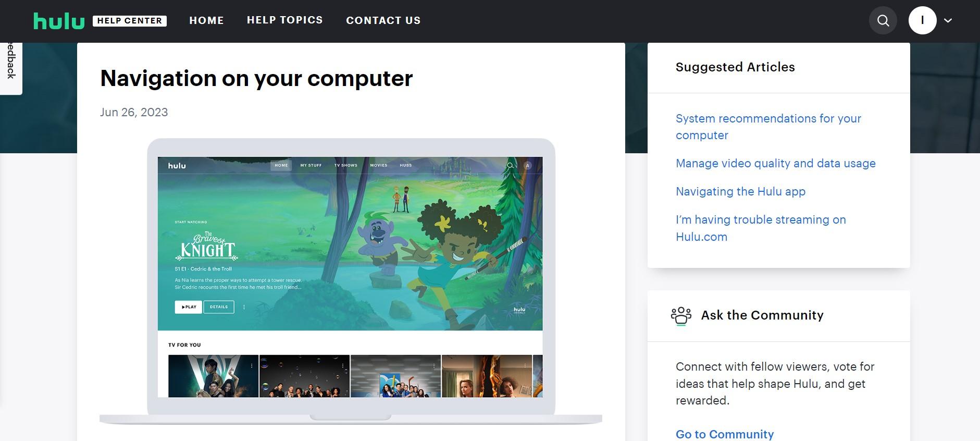Screen dimensions: 980x441
Task: Expand the account dropdown chevron
Action: click(948, 20)
